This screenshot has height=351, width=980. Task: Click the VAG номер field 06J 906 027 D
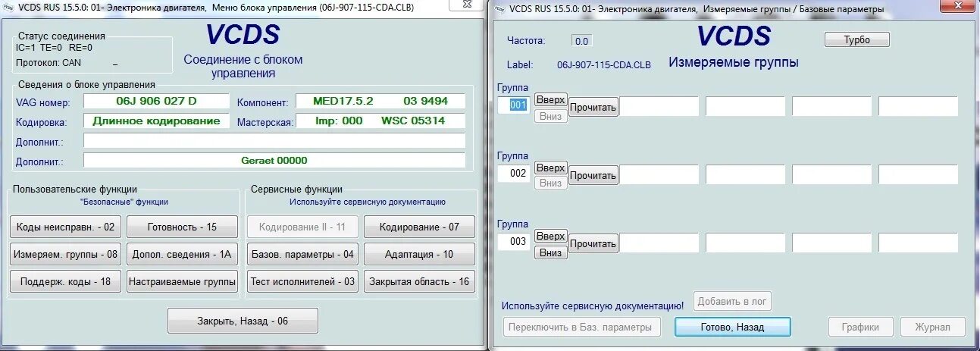(156, 101)
